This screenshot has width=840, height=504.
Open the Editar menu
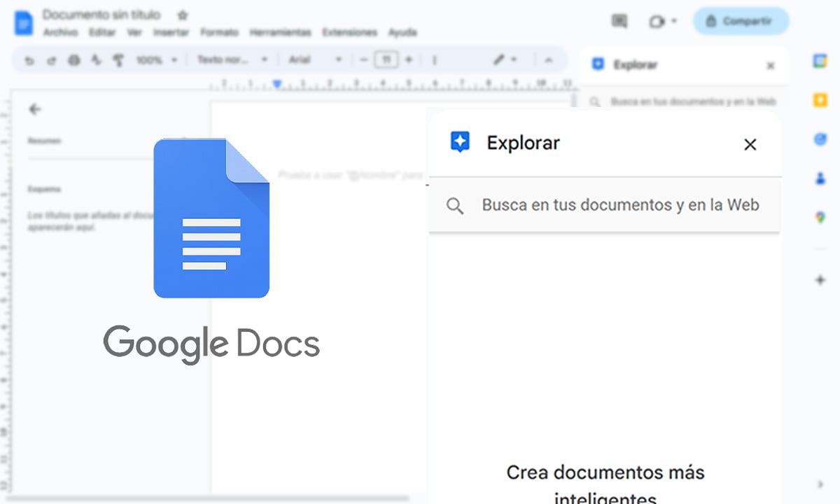point(102,32)
